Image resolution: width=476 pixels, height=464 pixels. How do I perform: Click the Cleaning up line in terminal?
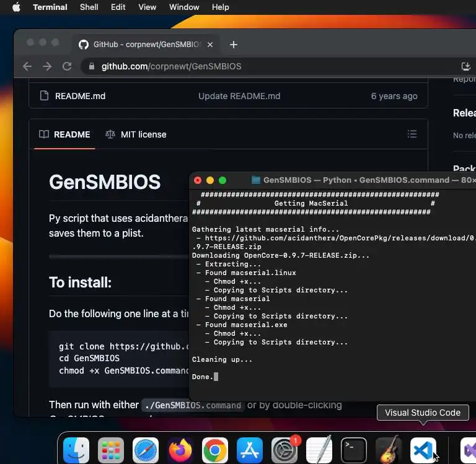pos(222,359)
